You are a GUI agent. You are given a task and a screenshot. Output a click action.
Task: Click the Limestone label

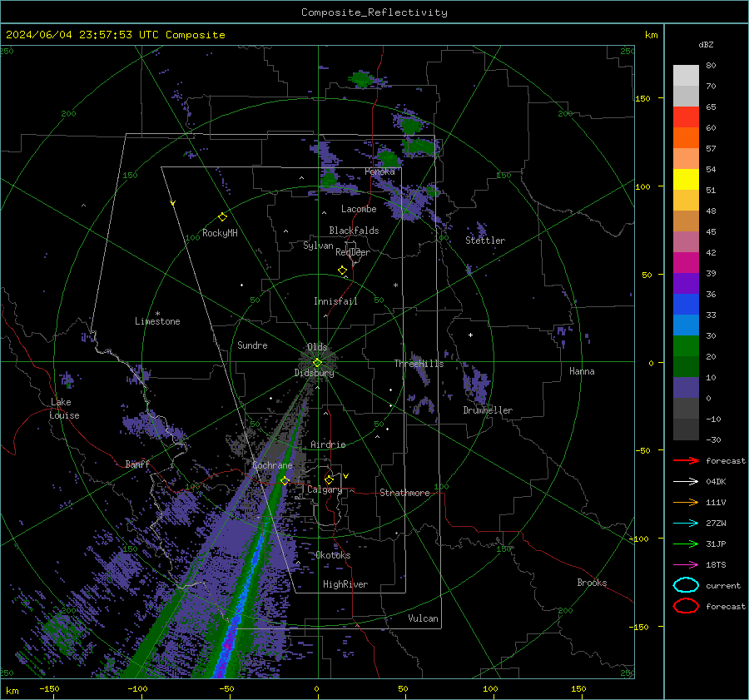tap(157, 321)
